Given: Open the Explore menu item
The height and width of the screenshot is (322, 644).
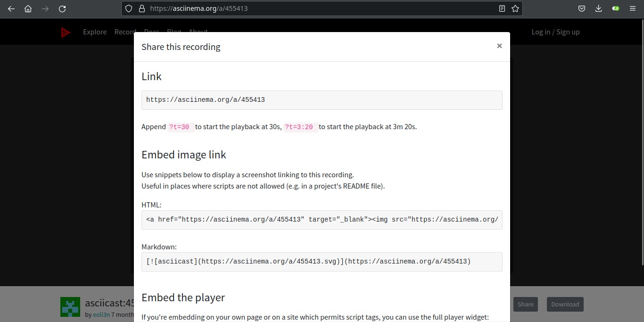Looking at the screenshot, I should [x=95, y=32].
